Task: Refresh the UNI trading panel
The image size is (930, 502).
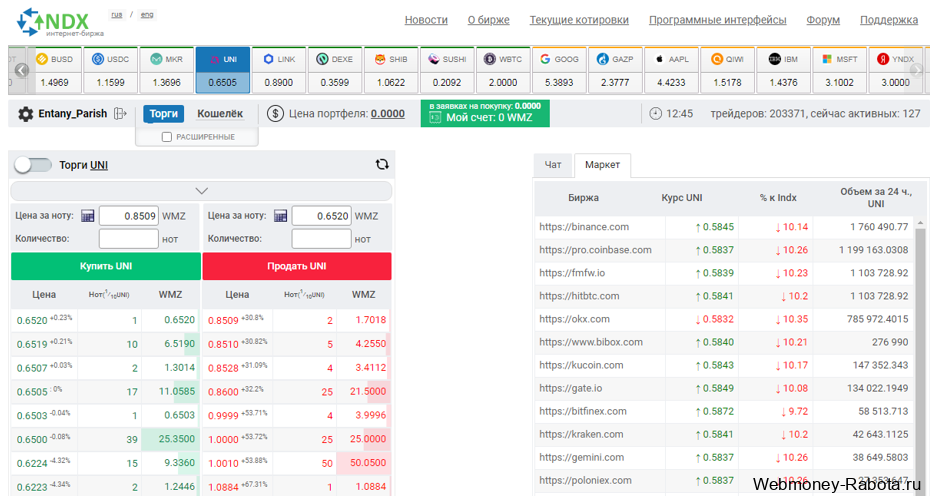Action: point(382,164)
